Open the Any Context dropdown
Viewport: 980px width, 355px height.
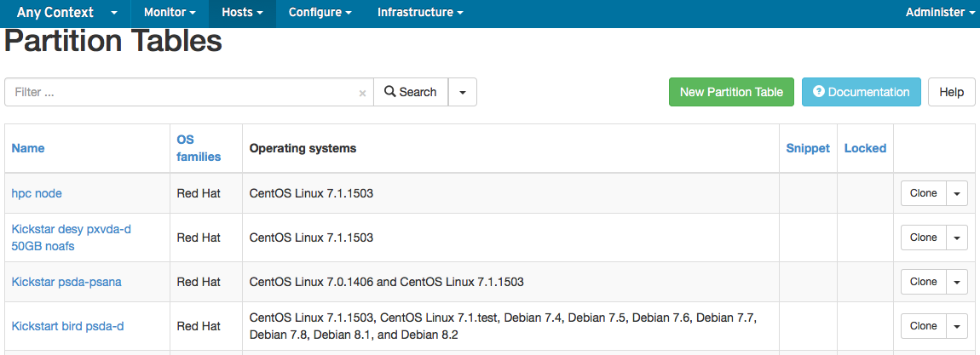pyautogui.click(x=66, y=13)
